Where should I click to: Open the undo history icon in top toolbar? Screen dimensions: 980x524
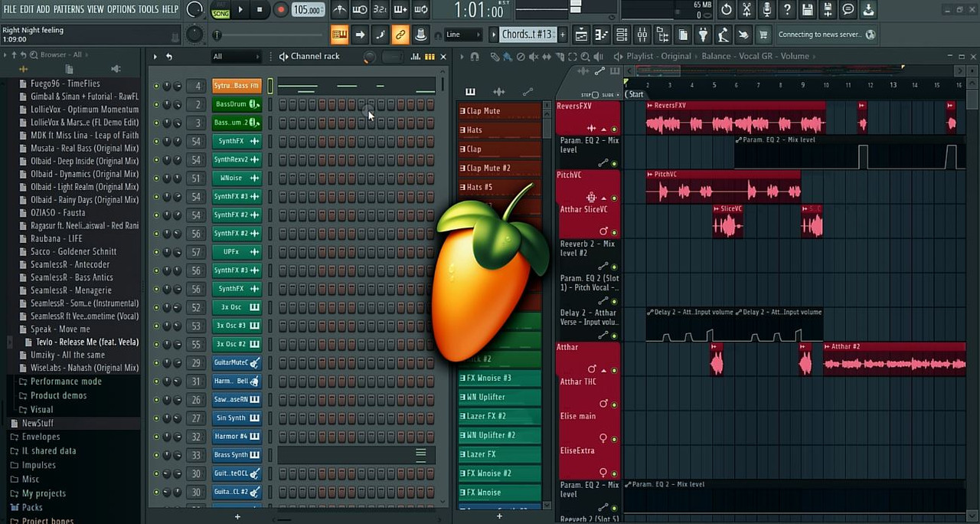(x=726, y=10)
